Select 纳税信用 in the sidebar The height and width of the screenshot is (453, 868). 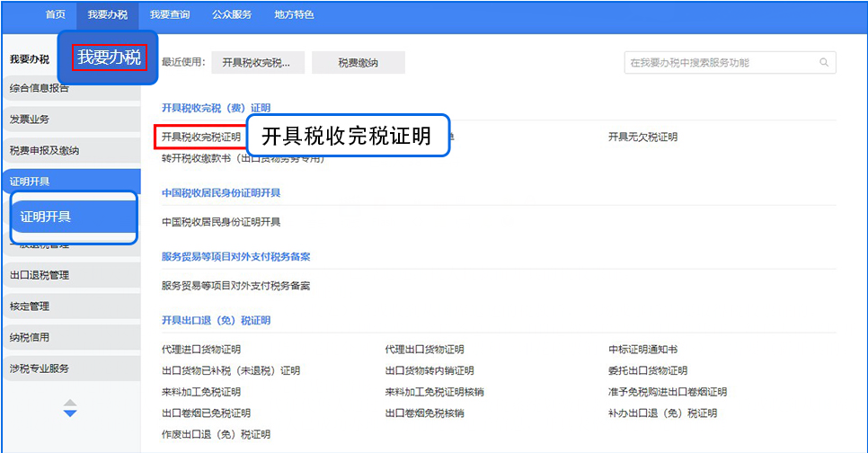31,337
